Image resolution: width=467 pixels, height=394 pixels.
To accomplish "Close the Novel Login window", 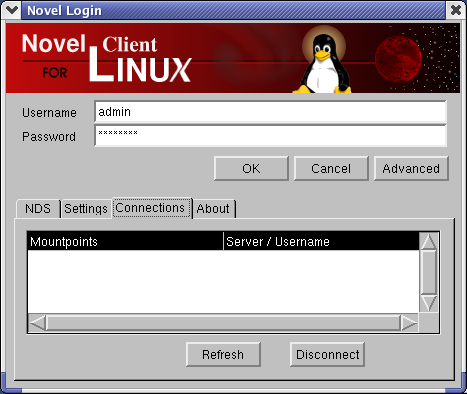I will [x=456, y=10].
